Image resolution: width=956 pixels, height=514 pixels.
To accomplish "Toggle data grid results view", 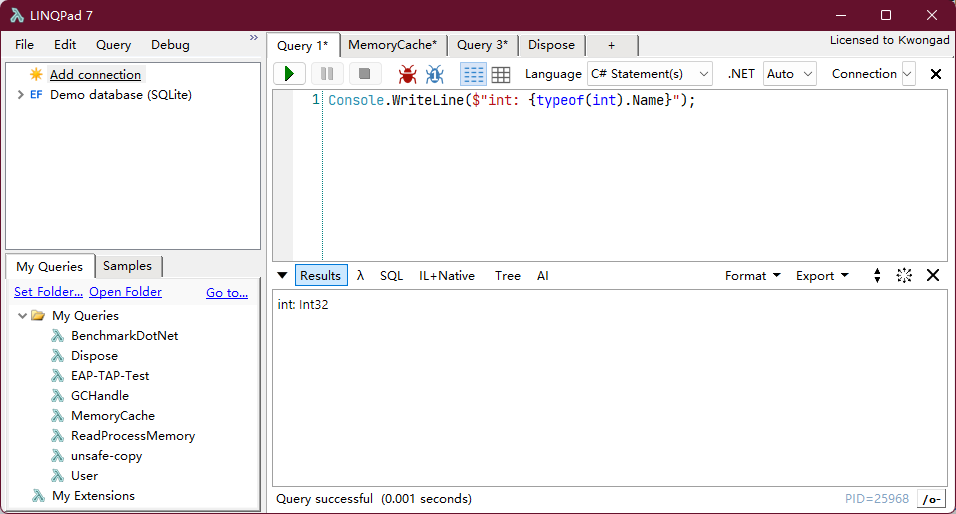I will point(501,74).
